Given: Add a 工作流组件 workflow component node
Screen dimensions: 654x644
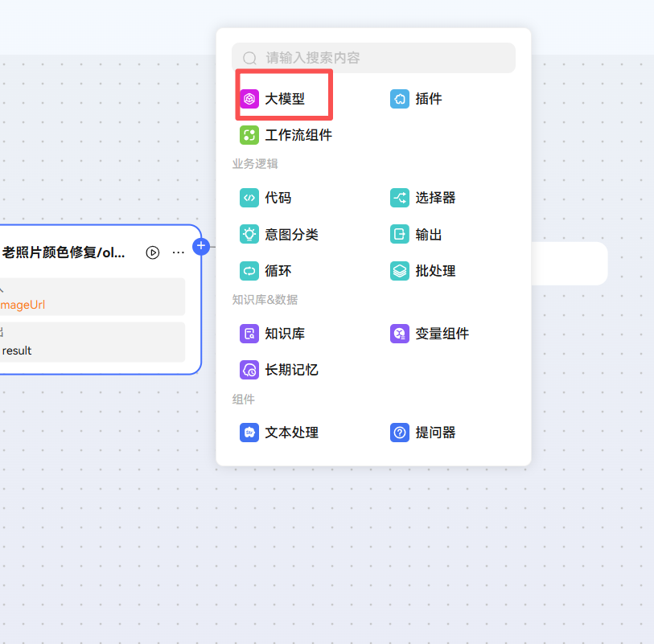Looking at the screenshot, I should pyautogui.click(x=285, y=135).
